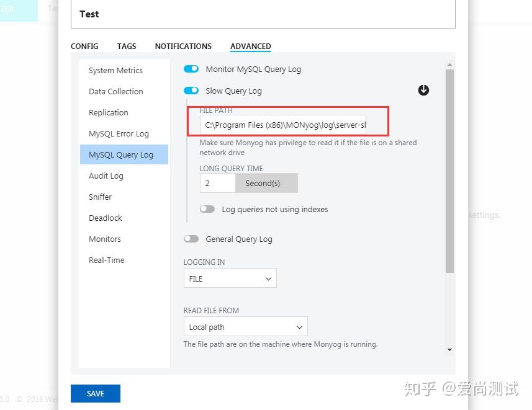Open the Audit Log section
The height and width of the screenshot is (410, 532).
pos(106,176)
